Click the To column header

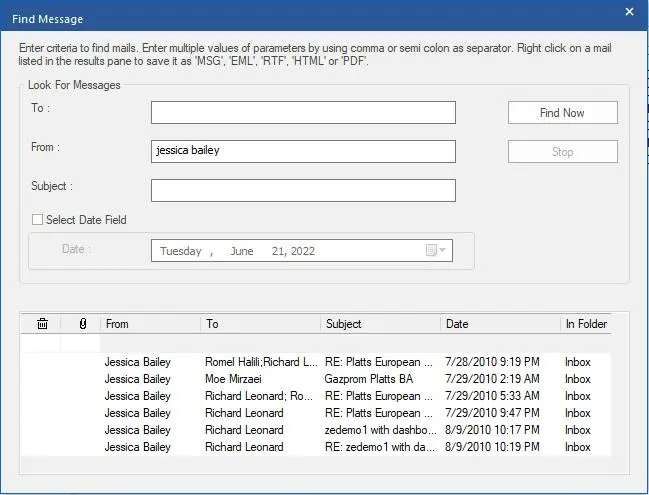(x=261, y=324)
